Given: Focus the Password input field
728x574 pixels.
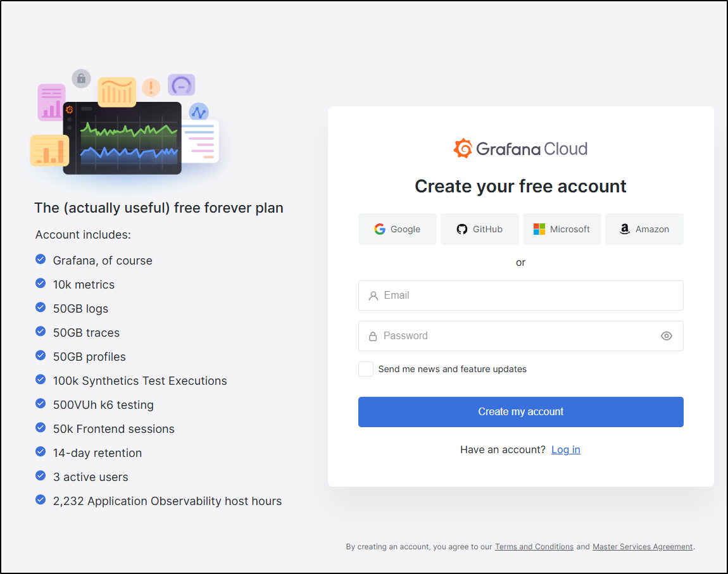Looking at the screenshot, I should (x=520, y=336).
